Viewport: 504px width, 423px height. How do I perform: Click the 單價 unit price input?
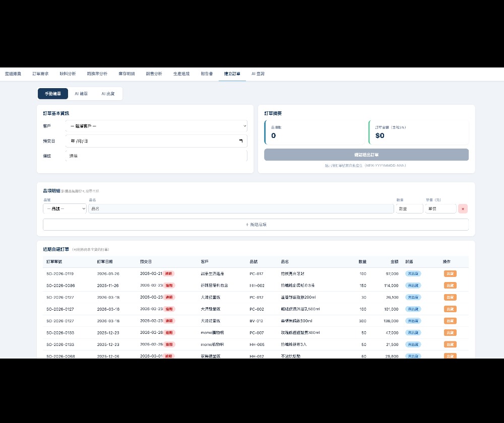[x=440, y=209]
